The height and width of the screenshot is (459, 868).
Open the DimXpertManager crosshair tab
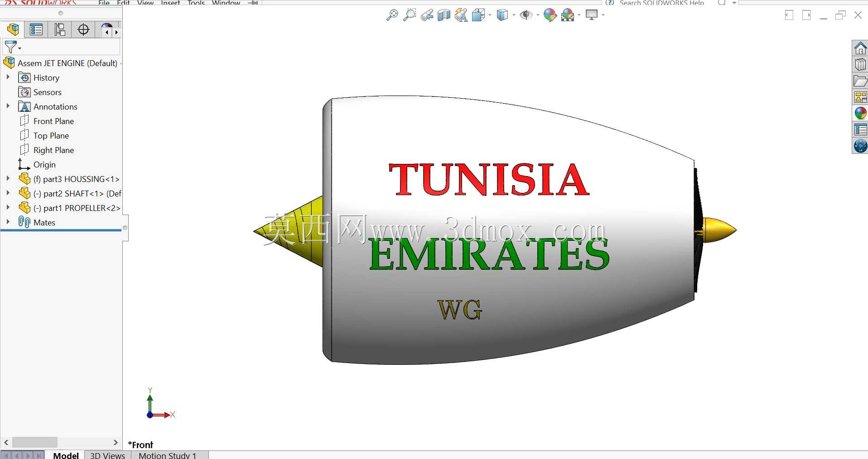pos(83,29)
